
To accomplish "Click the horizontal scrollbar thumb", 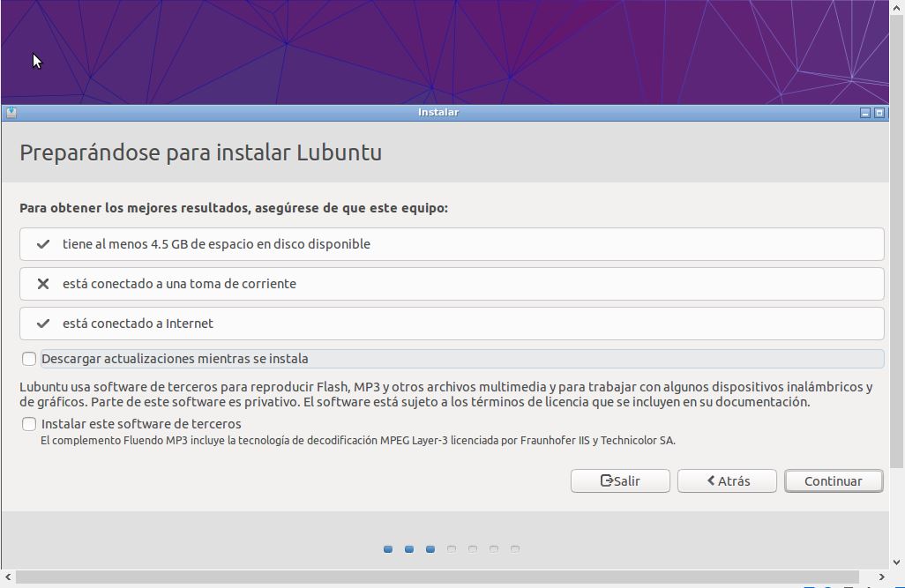I will pos(441,577).
